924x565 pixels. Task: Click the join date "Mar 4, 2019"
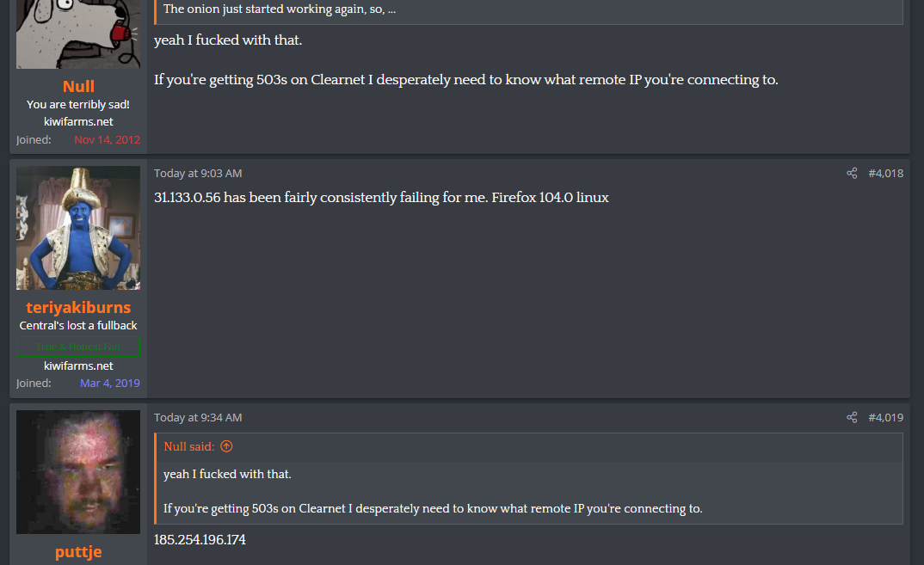110,384
